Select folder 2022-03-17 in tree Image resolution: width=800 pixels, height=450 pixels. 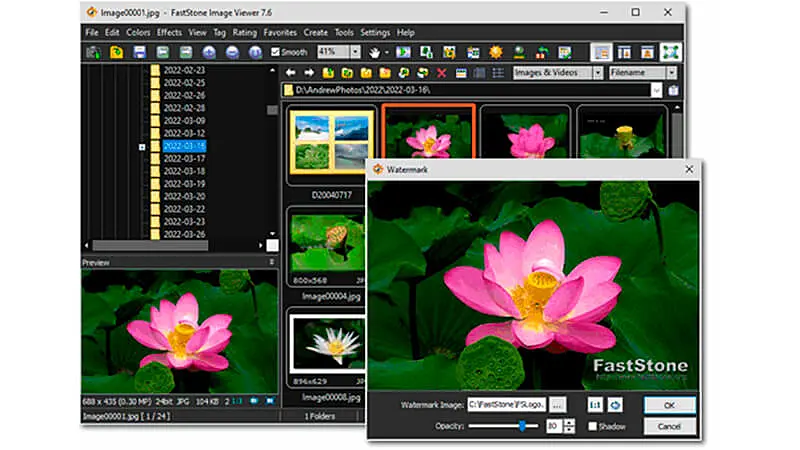click(x=184, y=159)
